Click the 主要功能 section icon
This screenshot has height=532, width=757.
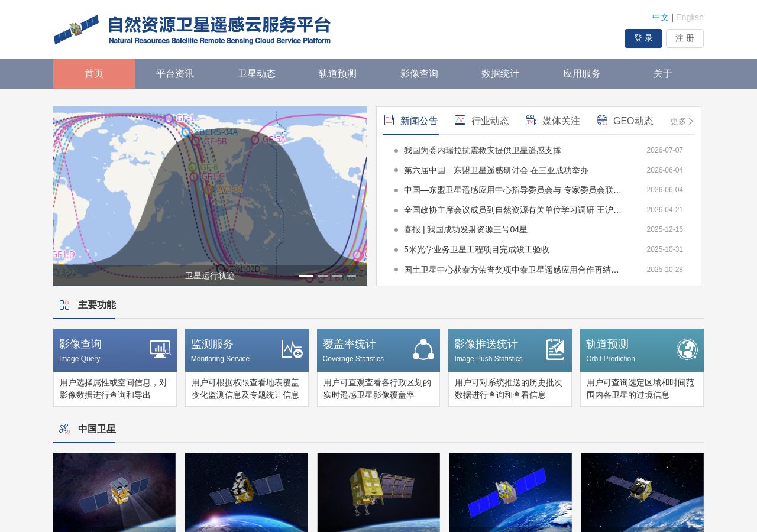point(64,305)
